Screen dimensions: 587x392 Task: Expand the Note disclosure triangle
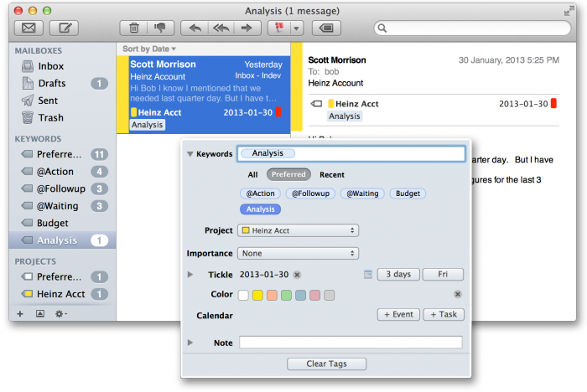(190, 343)
